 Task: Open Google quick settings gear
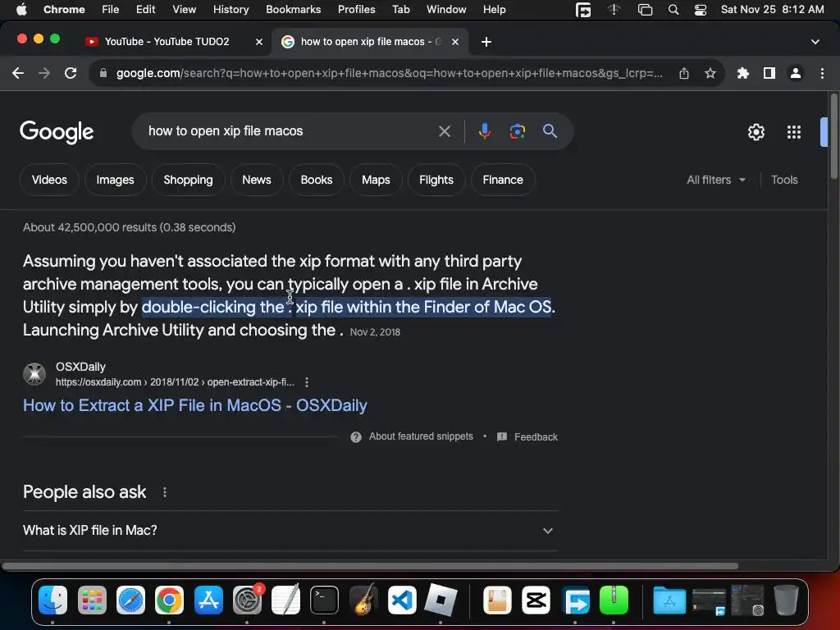[x=756, y=132]
